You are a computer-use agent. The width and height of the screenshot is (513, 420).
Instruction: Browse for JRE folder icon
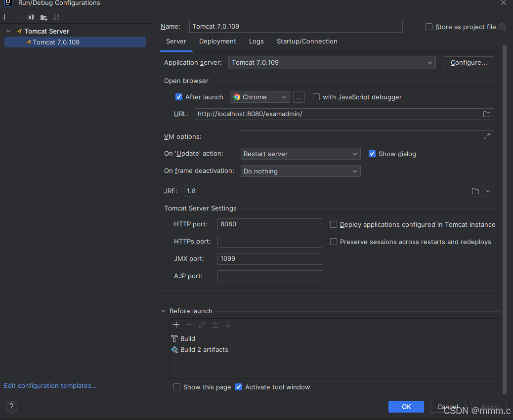point(475,191)
